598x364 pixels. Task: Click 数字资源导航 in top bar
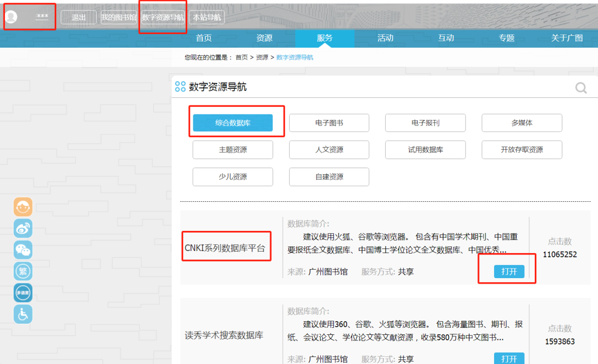[x=163, y=17]
